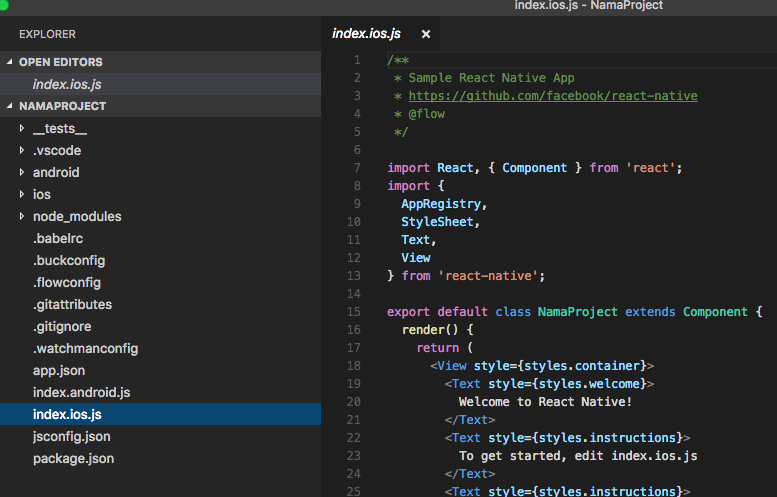This screenshot has height=497, width=777.
Task: Click the OPEN EDITORS header label
Action: (60, 62)
